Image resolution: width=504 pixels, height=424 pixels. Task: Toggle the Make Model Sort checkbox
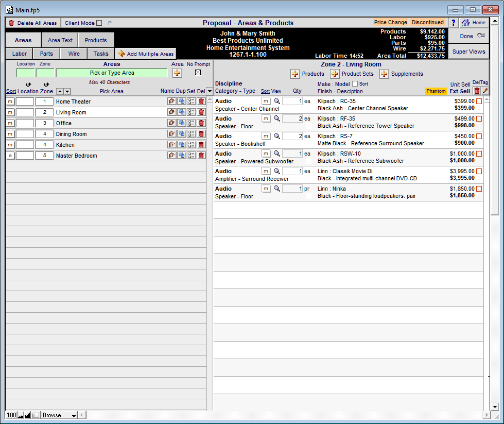tap(355, 83)
